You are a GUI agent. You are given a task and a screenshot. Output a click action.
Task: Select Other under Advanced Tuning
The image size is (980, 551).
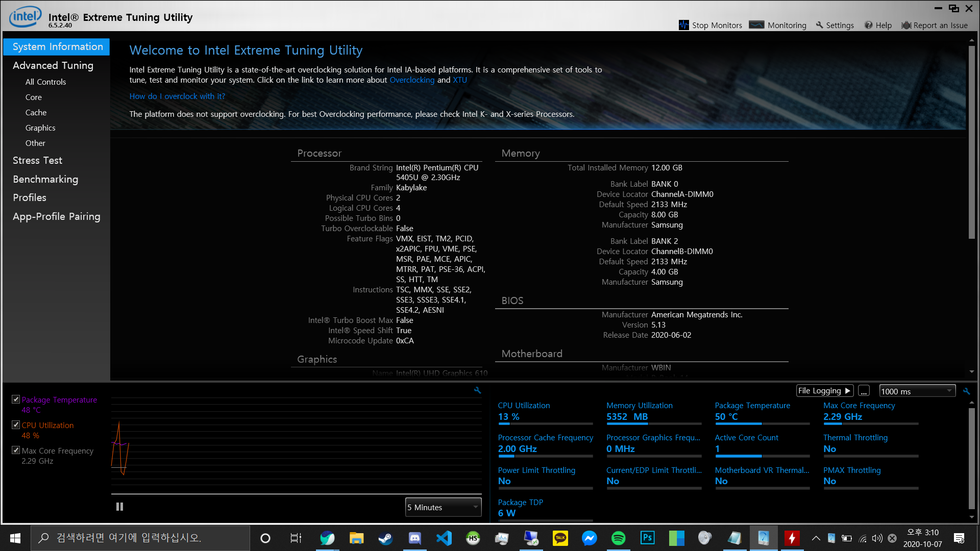tap(35, 143)
